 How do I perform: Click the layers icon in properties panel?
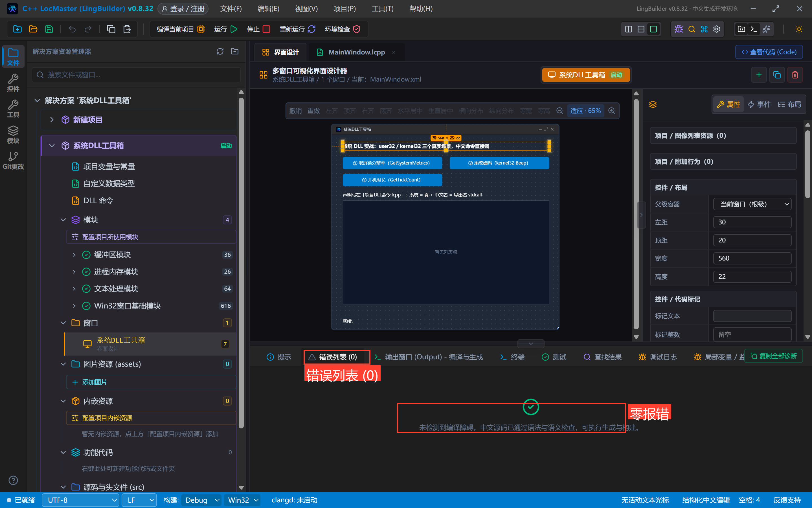tap(653, 104)
